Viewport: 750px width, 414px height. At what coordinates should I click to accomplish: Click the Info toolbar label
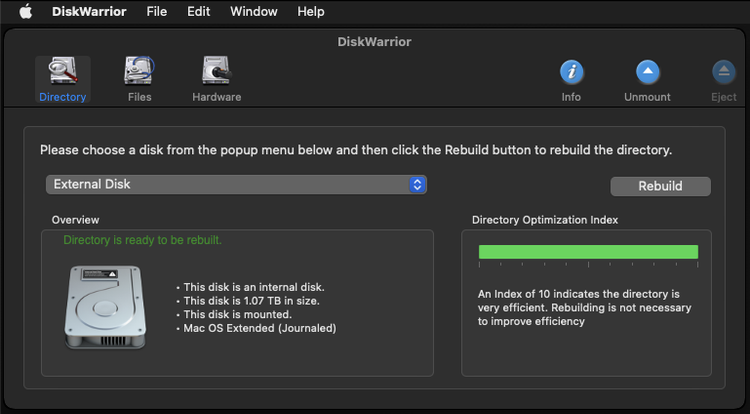[x=571, y=97]
